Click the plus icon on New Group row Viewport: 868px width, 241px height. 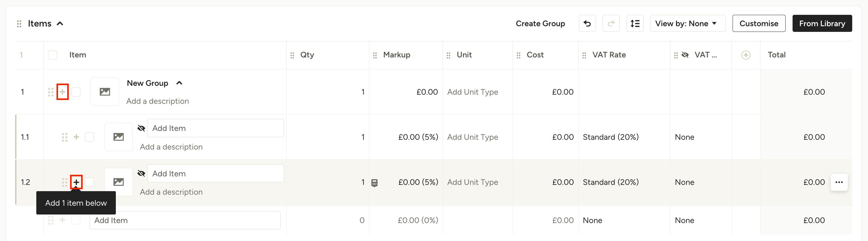(x=63, y=92)
